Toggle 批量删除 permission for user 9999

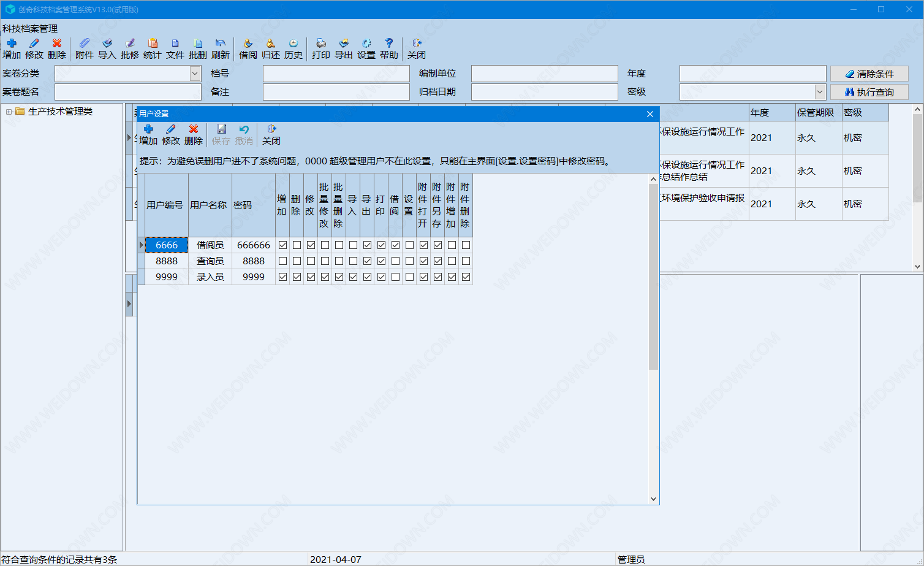click(339, 277)
